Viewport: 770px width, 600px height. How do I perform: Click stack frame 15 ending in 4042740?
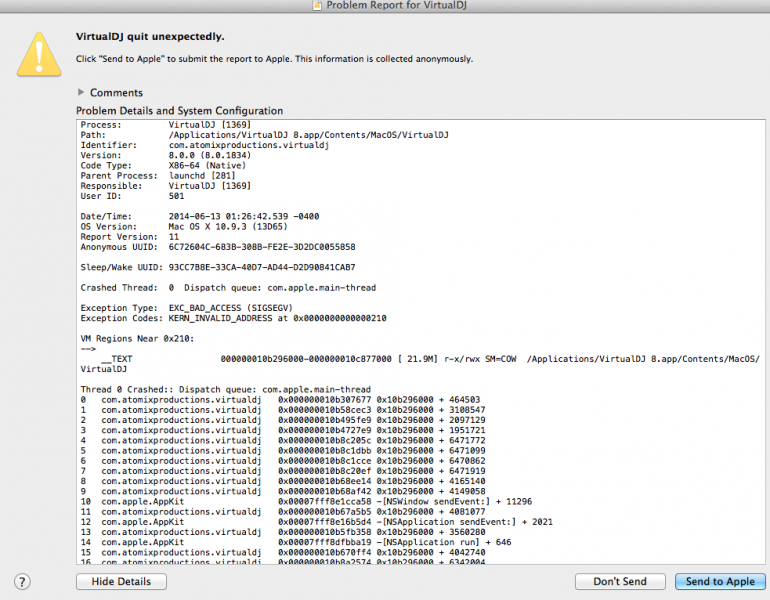click(282, 552)
